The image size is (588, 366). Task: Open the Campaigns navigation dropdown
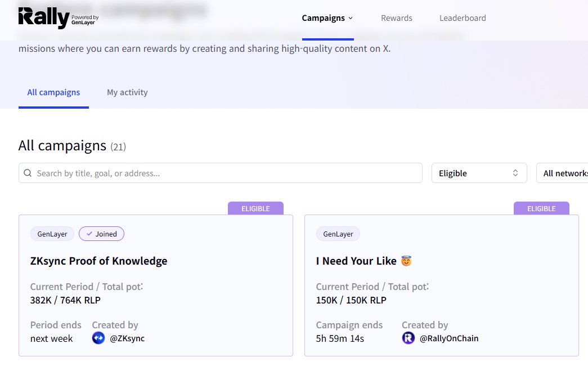click(327, 18)
